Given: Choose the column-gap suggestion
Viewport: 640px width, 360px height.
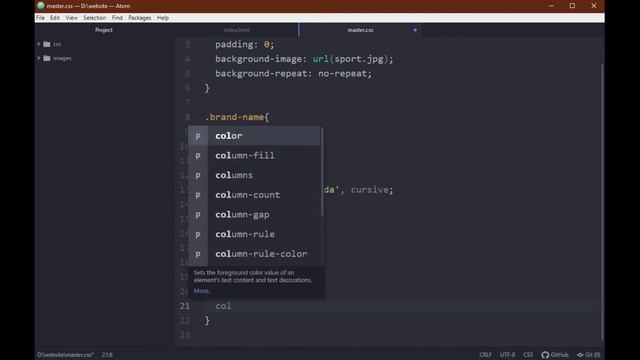Looking at the screenshot, I should pos(254,214).
